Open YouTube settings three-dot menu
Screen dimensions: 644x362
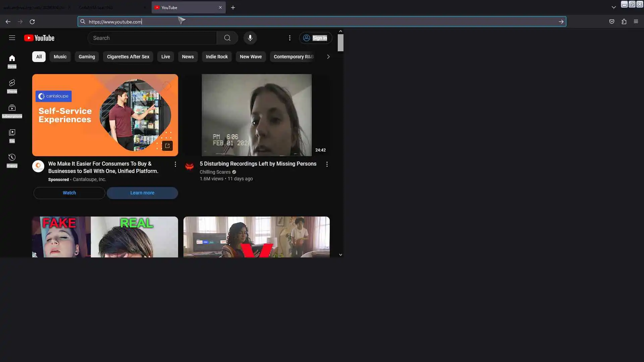(x=290, y=38)
